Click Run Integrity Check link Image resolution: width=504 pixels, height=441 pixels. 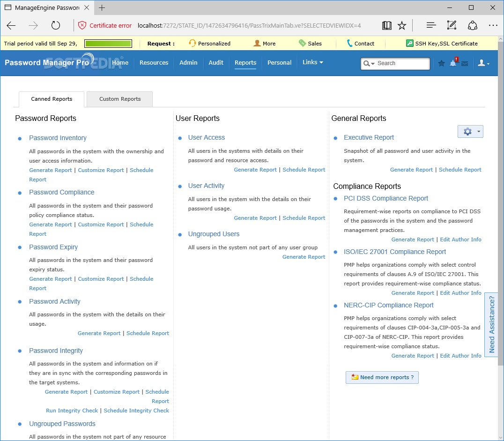tap(72, 411)
